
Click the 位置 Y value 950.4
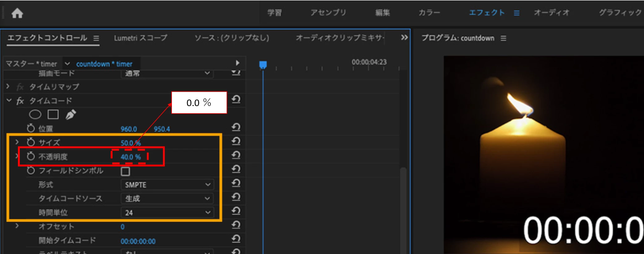click(x=162, y=129)
